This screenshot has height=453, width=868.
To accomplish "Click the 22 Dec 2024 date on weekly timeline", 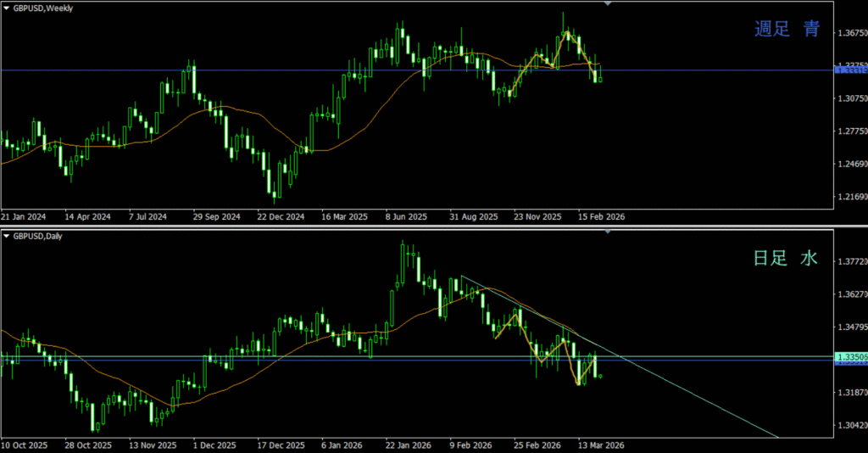I will pos(281,216).
